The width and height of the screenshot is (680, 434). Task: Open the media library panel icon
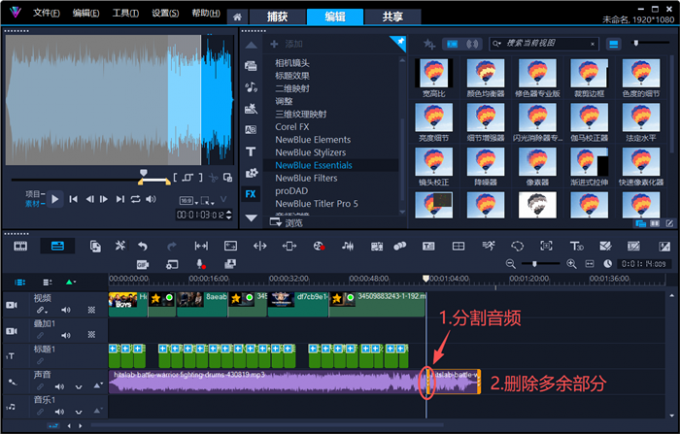(x=251, y=66)
